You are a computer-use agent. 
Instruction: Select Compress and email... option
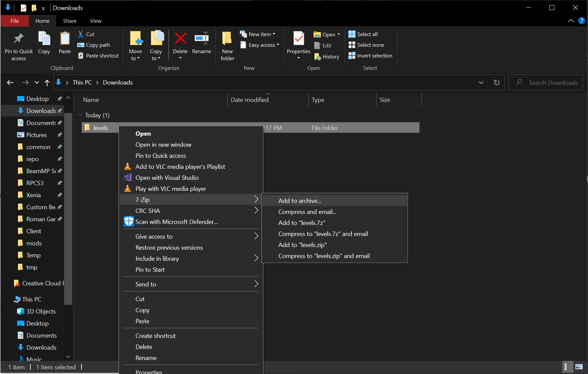(335, 212)
